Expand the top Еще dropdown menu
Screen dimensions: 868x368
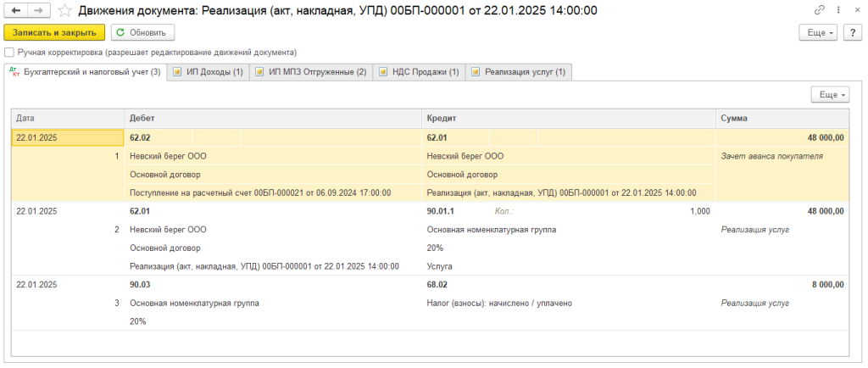coord(818,32)
